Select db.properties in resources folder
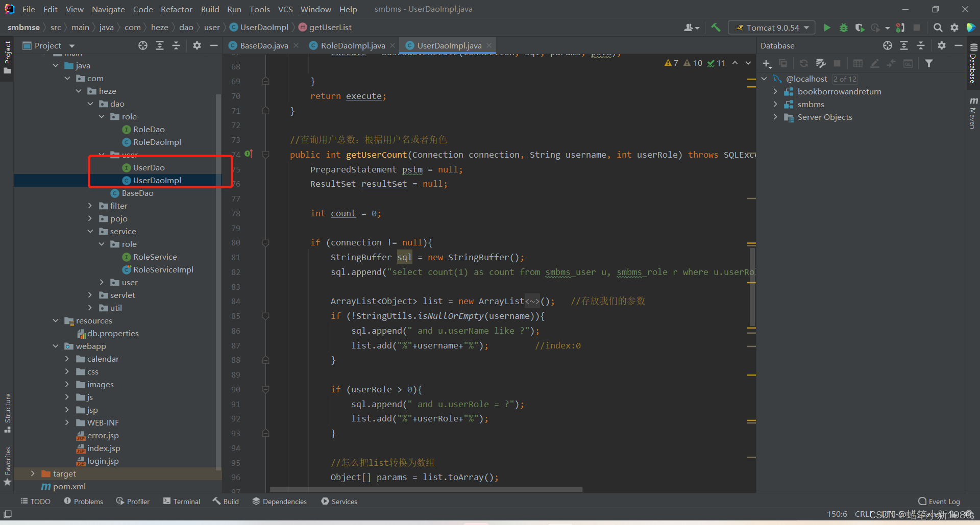This screenshot has height=525, width=980. [113, 333]
